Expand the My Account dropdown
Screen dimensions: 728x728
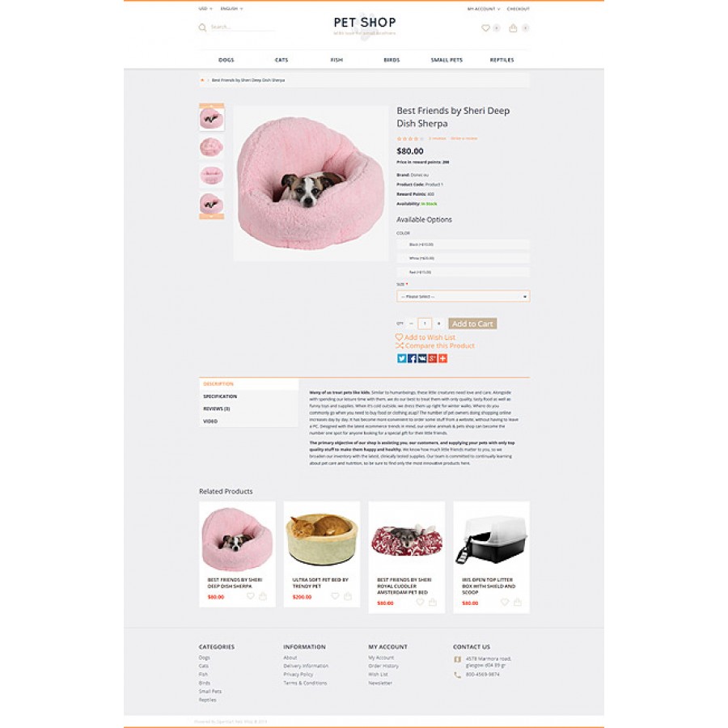point(484,9)
